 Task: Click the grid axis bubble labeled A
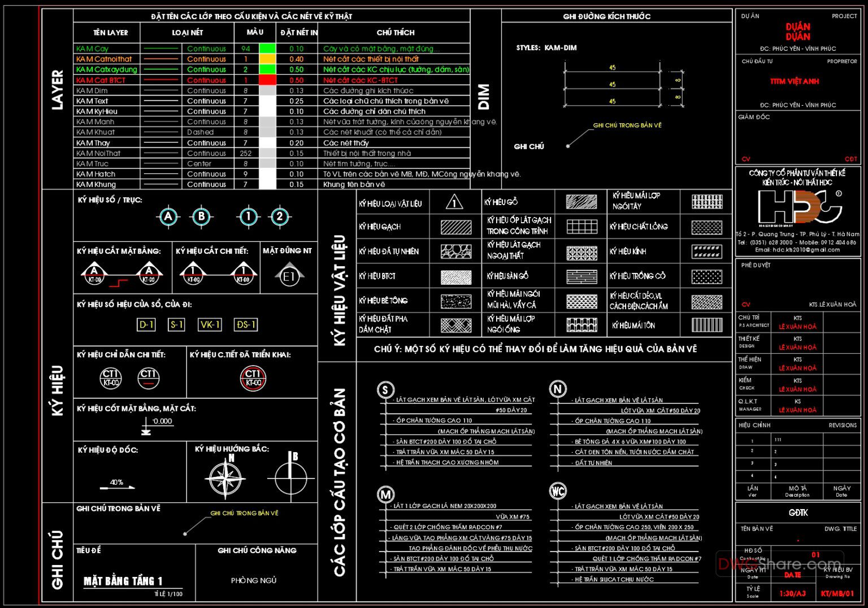coord(168,216)
